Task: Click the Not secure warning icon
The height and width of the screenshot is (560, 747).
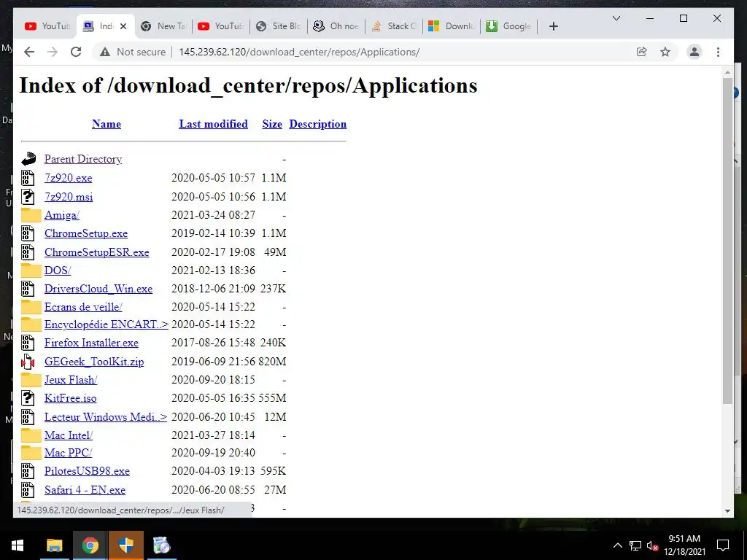Action: [x=105, y=52]
